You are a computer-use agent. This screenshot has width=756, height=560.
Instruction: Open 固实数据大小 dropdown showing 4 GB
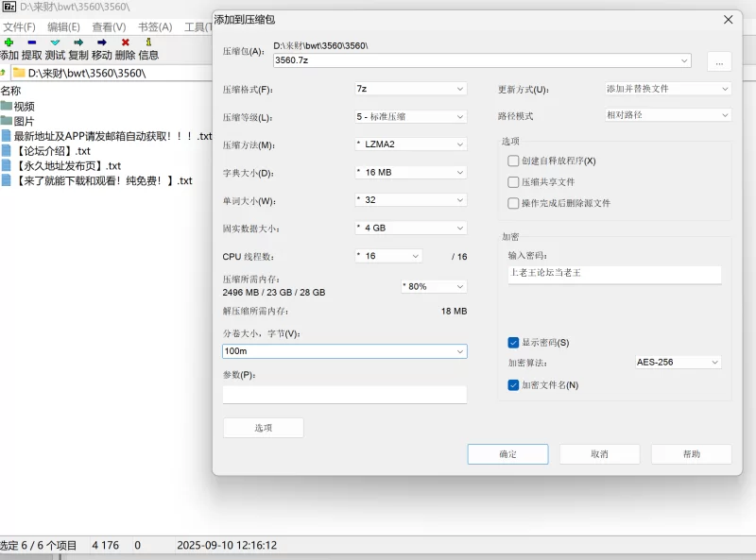[x=411, y=228]
